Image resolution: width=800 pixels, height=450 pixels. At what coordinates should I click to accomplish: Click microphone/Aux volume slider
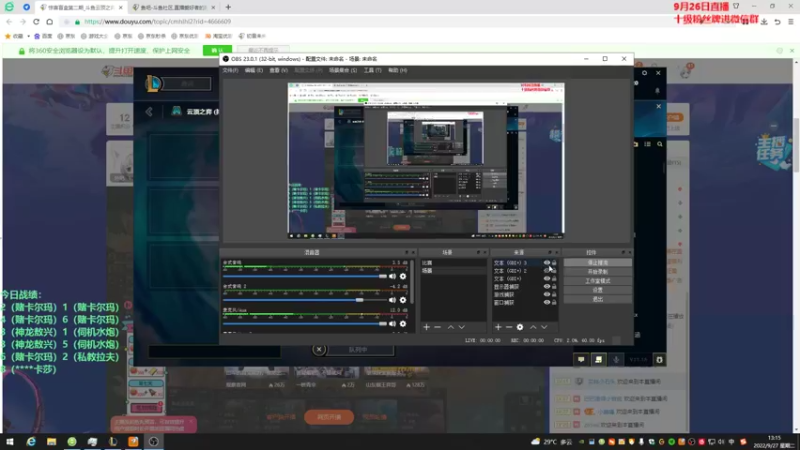pyautogui.click(x=305, y=323)
